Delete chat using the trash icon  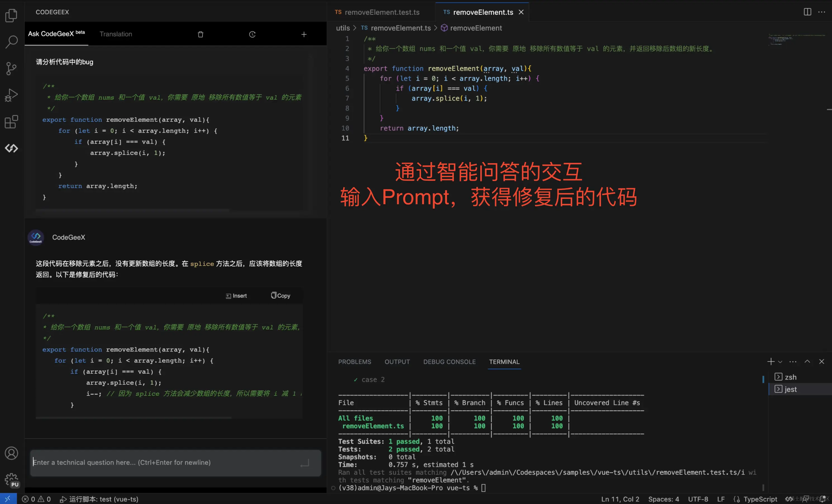tap(200, 34)
